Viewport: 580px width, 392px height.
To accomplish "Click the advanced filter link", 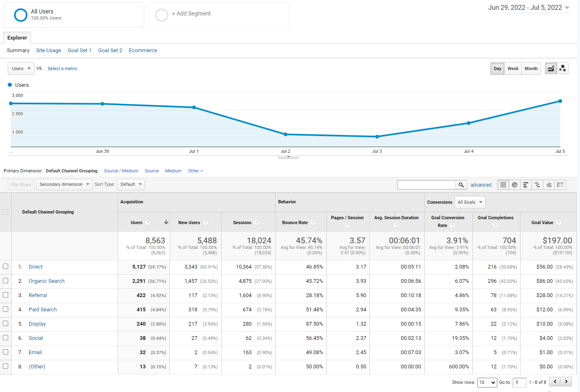I will pos(481,185).
